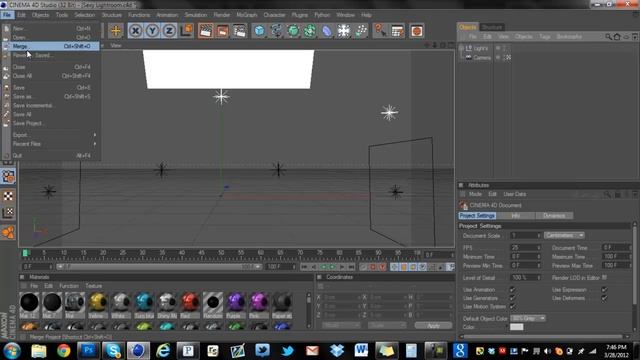Screen dimensions: 640x360
Task: Open the position mode dropdown left of Apply
Action: [341, 325]
